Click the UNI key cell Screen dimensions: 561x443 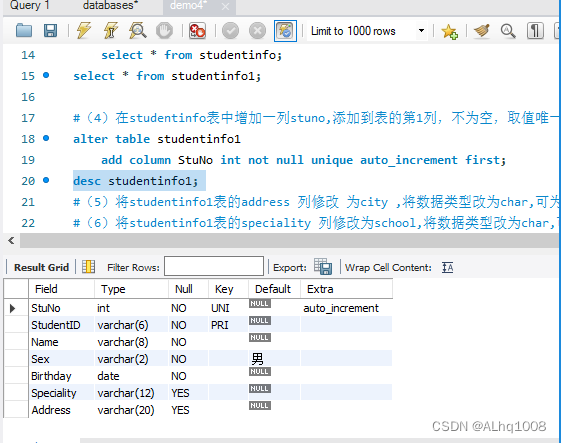(x=228, y=308)
